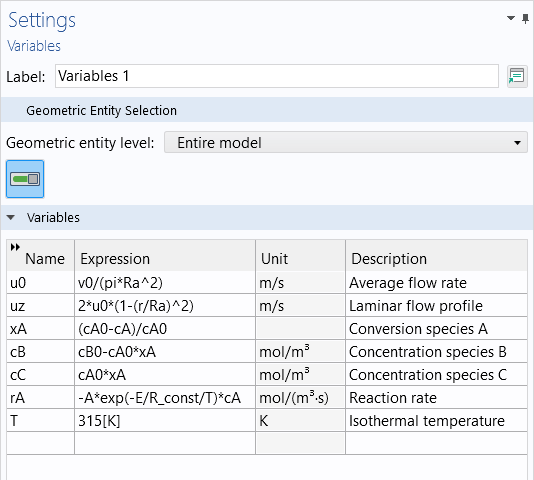Select expression v0/(pi*Ra^2)

[165, 283]
